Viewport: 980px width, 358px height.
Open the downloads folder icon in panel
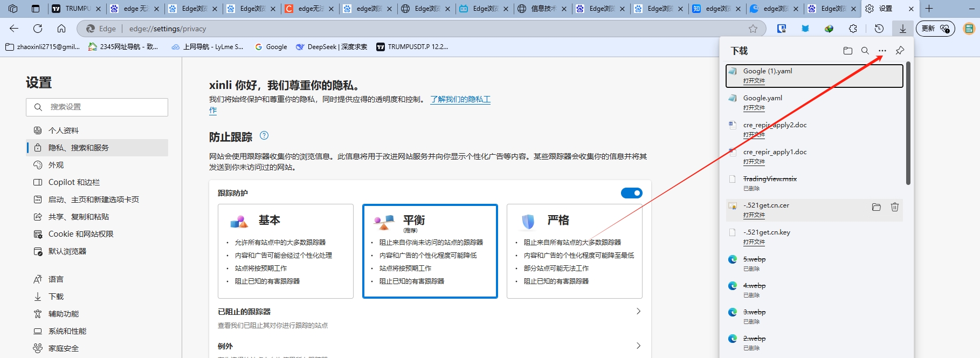tap(848, 51)
